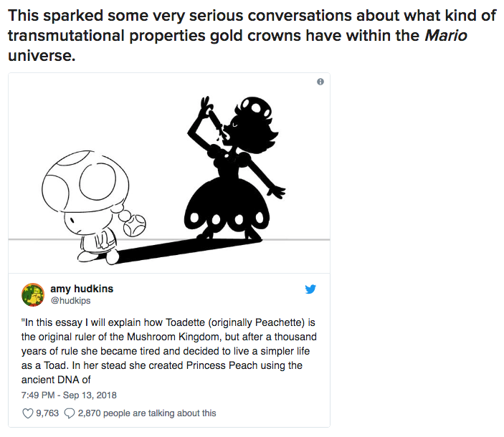Click the blue Twitter bird logo
504x437 pixels.
click(310, 290)
